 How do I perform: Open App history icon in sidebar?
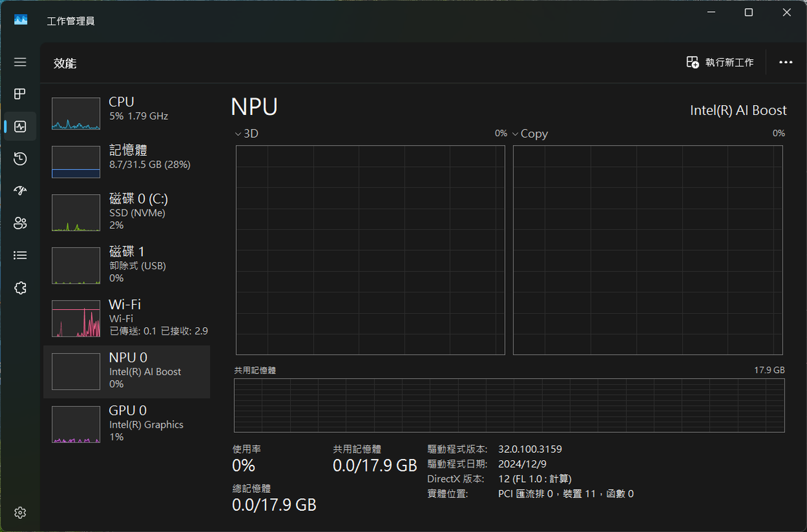pyautogui.click(x=20, y=158)
